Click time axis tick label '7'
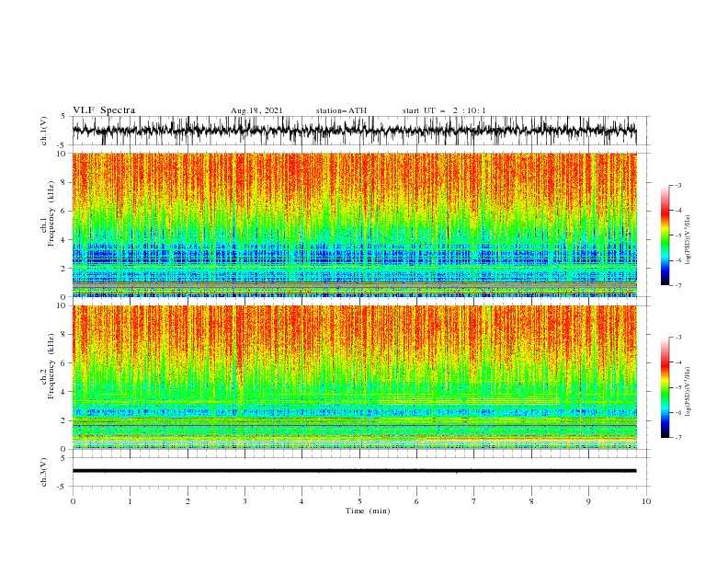Screen dimensions: 728x563 click(474, 501)
